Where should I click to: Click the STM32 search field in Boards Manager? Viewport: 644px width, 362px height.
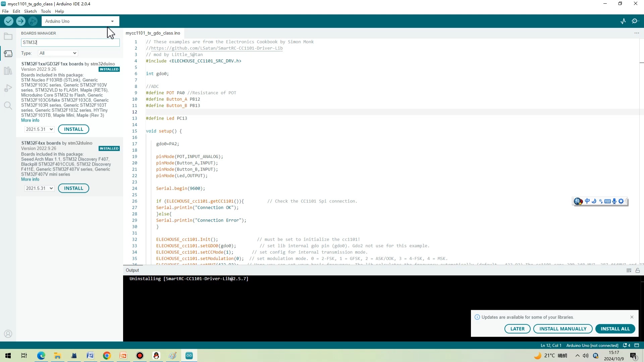point(70,43)
